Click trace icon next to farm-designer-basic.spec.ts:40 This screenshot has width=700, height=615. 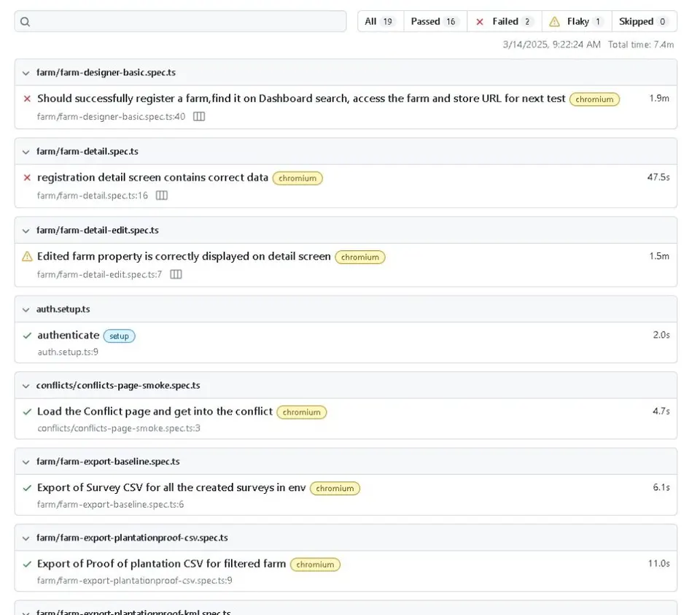199,117
